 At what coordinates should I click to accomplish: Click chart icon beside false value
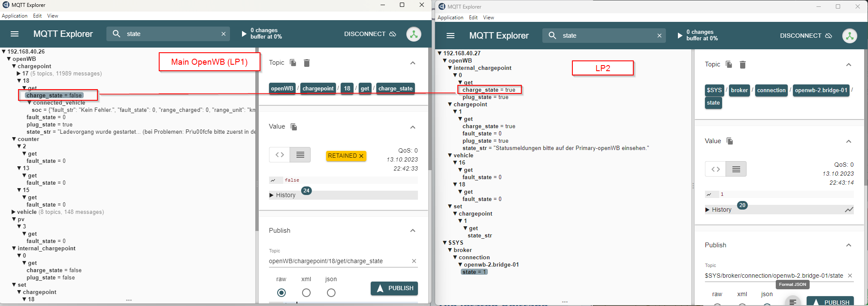tap(273, 180)
